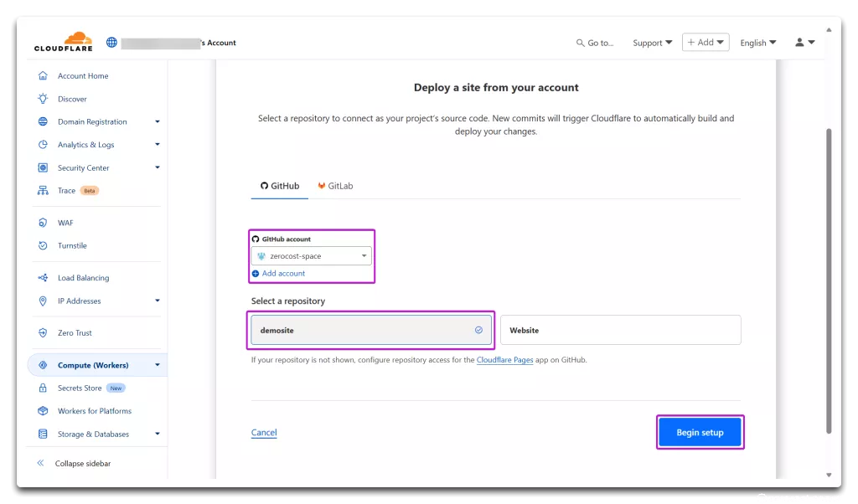The image size is (858, 504).
Task: Select the Website repository
Action: (x=621, y=330)
